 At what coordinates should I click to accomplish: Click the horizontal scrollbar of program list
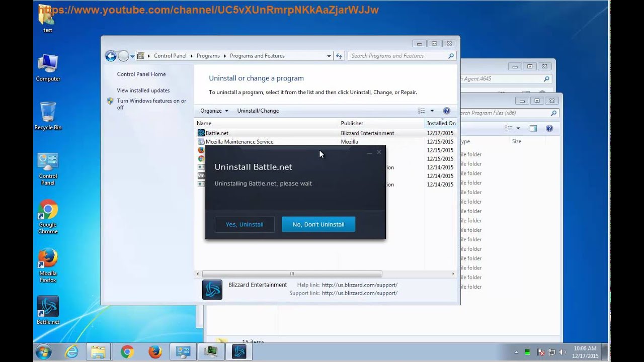click(292, 274)
